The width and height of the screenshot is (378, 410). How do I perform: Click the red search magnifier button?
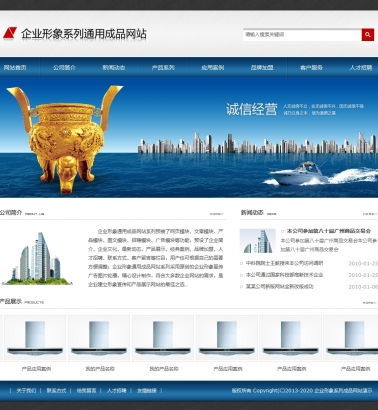(x=368, y=35)
